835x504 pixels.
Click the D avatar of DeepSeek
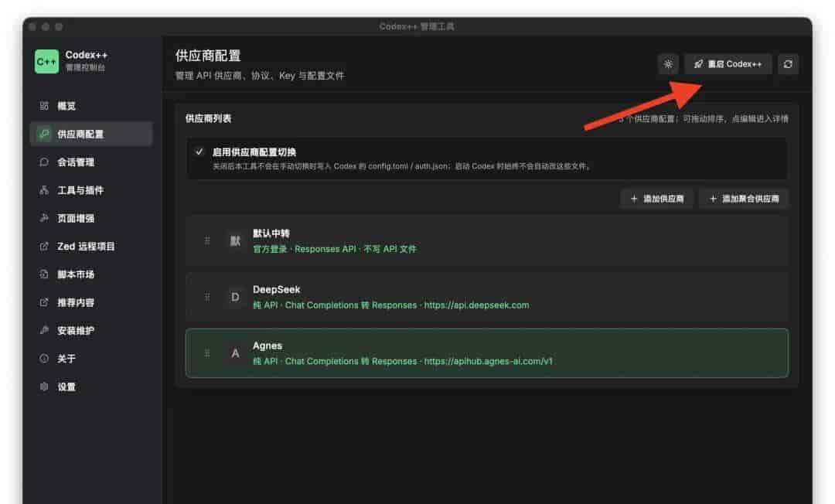[x=235, y=297]
